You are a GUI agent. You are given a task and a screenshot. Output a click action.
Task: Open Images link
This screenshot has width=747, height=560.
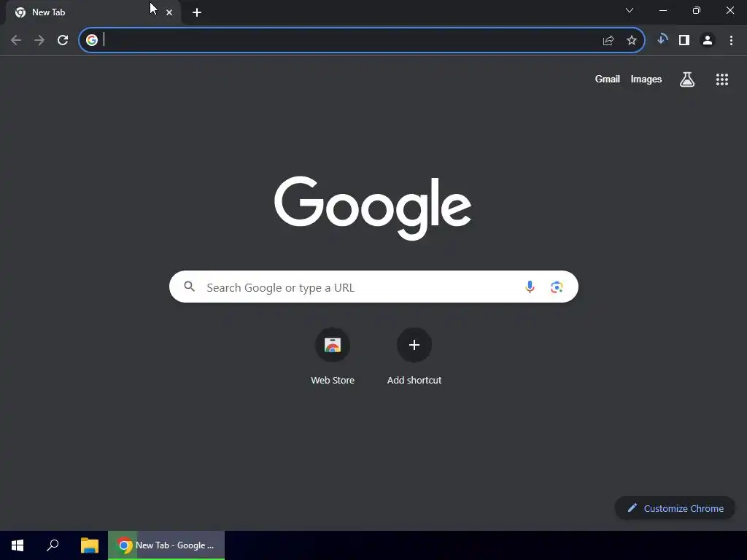(646, 79)
